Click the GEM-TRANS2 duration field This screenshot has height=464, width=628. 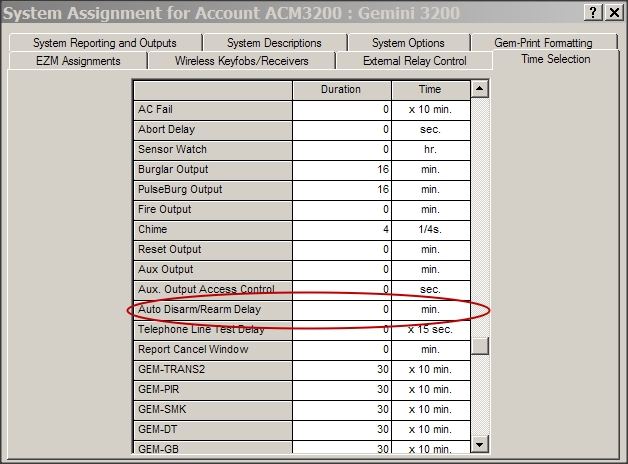341,370
